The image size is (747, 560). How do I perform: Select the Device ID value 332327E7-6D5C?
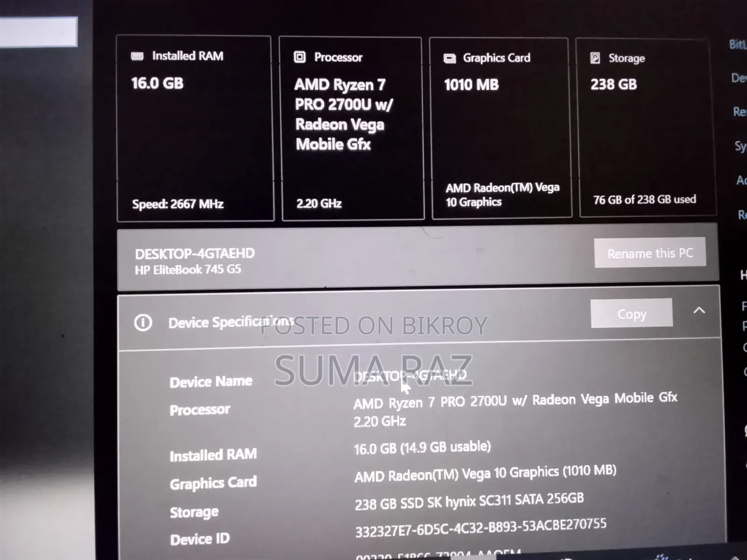click(x=481, y=528)
